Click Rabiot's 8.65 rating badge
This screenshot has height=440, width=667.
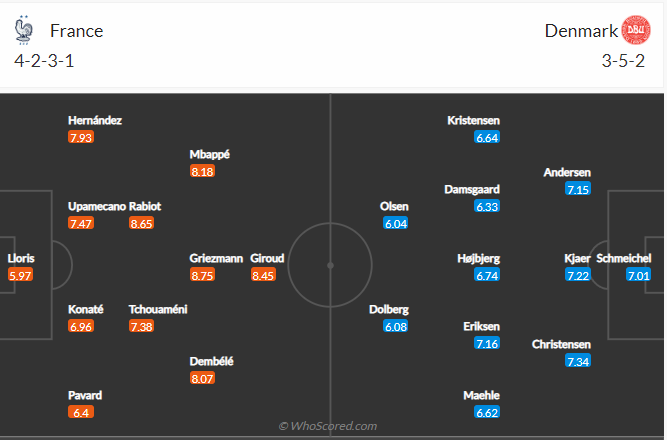pos(142,224)
